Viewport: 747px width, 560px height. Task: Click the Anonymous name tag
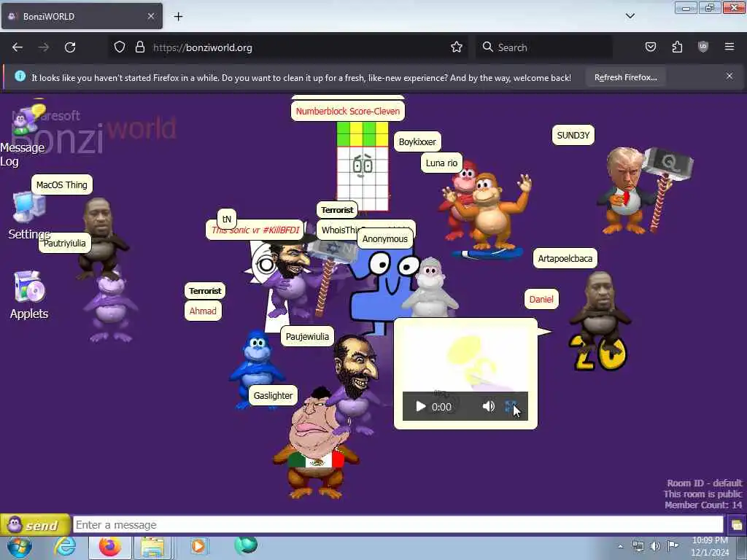pyautogui.click(x=385, y=239)
